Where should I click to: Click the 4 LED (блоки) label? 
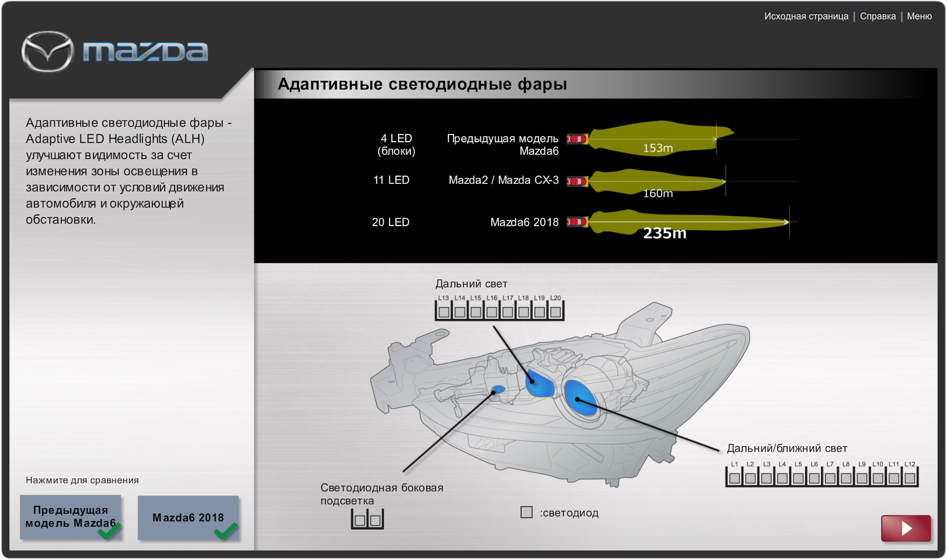pos(396,144)
